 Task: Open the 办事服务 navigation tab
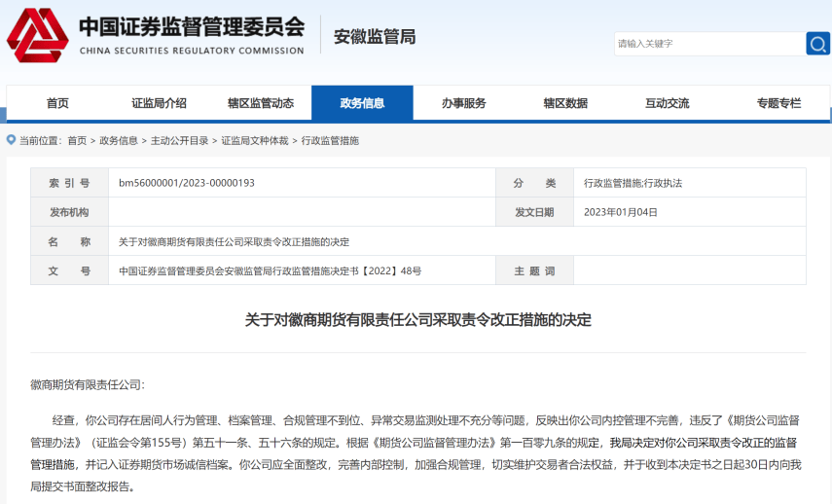[463, 103]
